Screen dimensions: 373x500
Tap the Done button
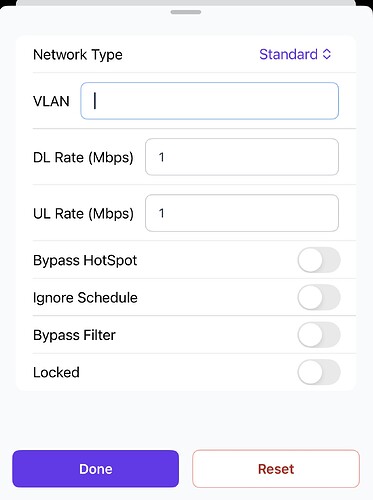(96, 469)
